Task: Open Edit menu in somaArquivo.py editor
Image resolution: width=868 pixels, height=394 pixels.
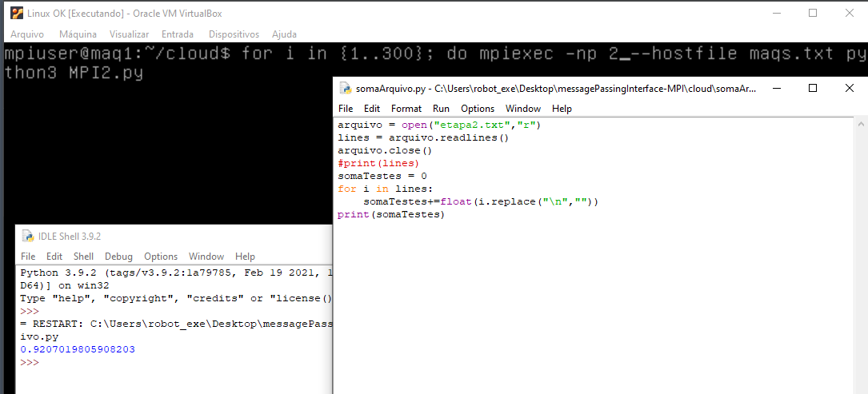Action: pyautogui.click(x=372, y=109)
